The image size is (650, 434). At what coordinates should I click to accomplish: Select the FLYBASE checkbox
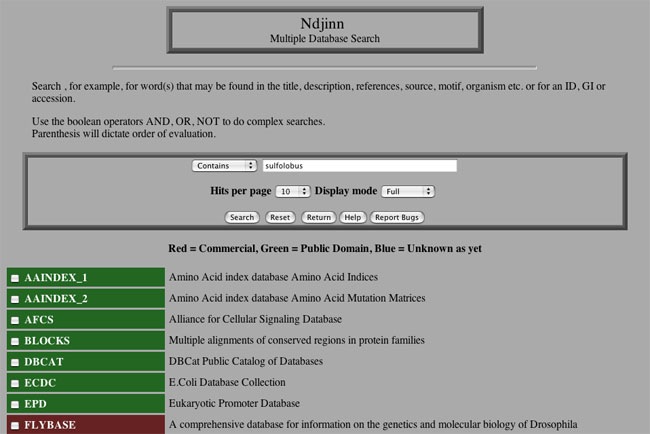pos(16,425)
